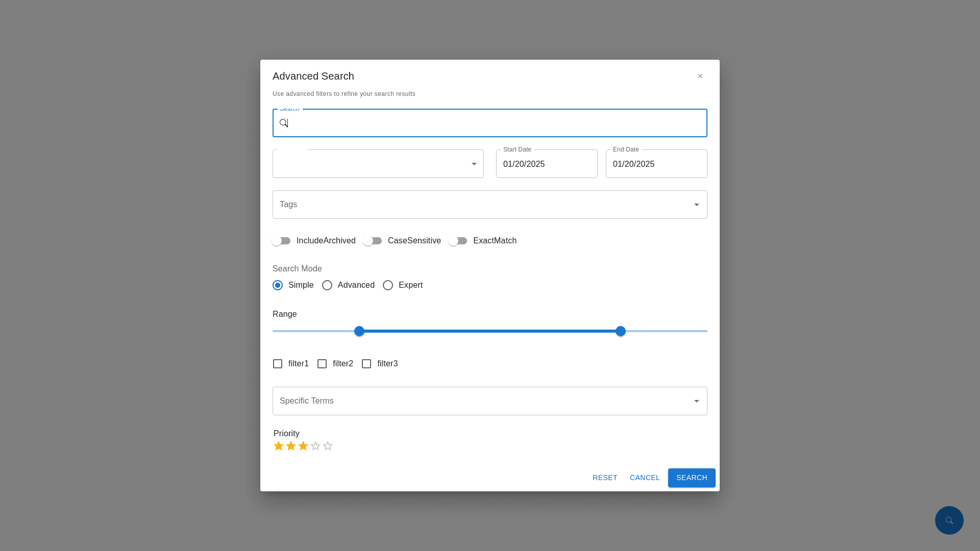Screen dimensions: 980x551
Task: Close the Advanced Search dialog with X
Action: pos(700,76)
